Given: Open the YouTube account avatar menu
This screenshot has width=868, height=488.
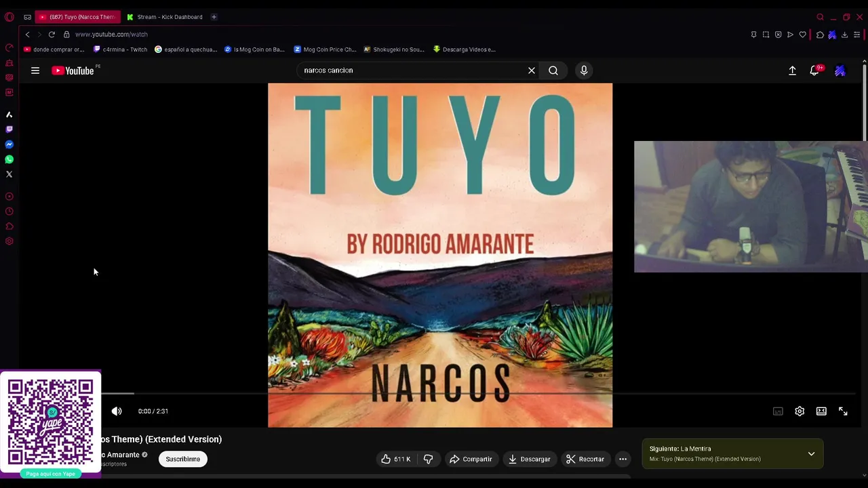Looking at the screenshot, I should coord(840,70).
